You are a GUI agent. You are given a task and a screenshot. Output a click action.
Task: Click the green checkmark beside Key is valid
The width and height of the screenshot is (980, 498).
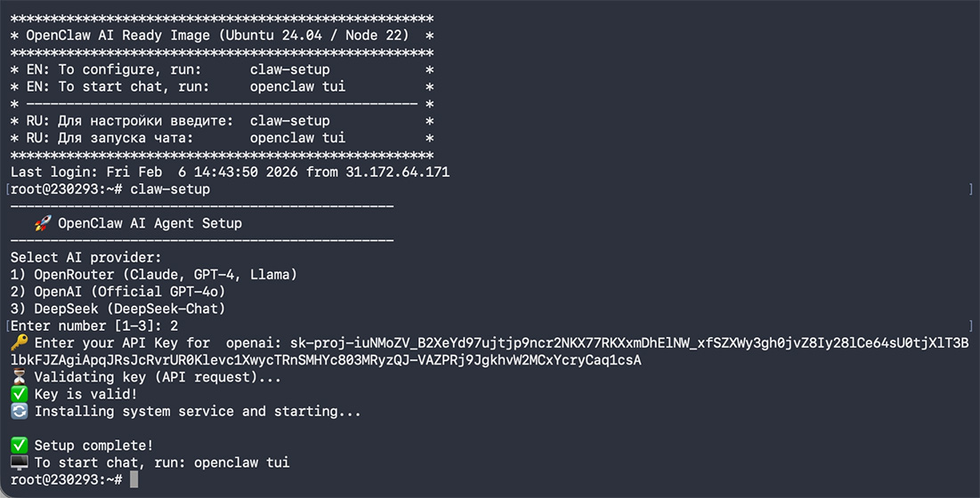pos(19,394)
